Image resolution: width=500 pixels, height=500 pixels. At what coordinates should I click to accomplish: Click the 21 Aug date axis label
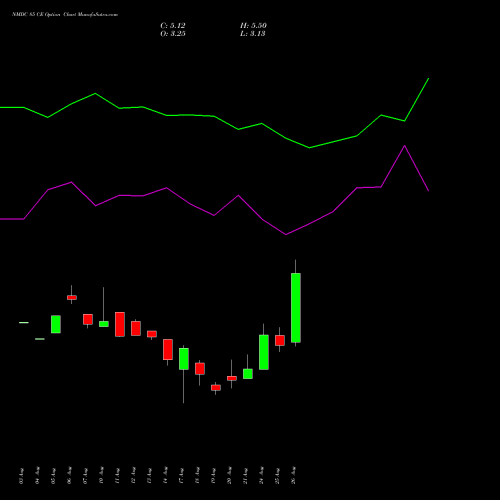pyautogui.click(x=245, y=476)
